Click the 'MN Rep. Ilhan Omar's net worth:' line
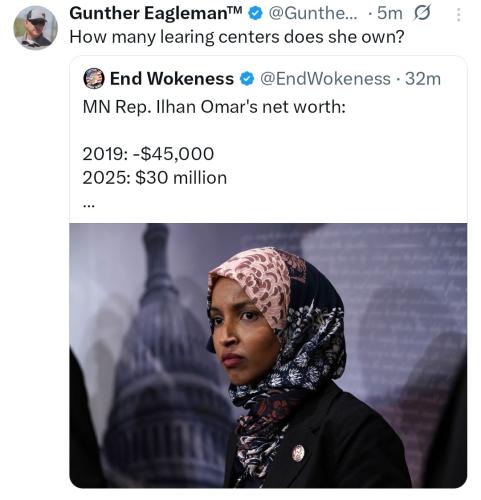 pos(214,107)
